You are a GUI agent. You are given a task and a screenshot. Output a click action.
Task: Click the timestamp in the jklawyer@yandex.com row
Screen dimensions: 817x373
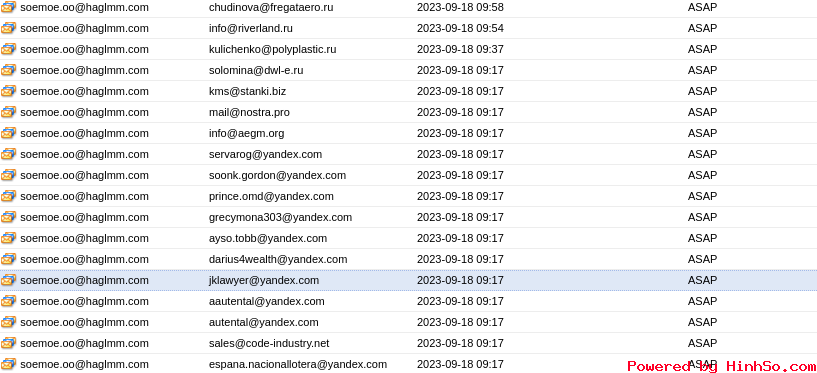click(460, 280)
